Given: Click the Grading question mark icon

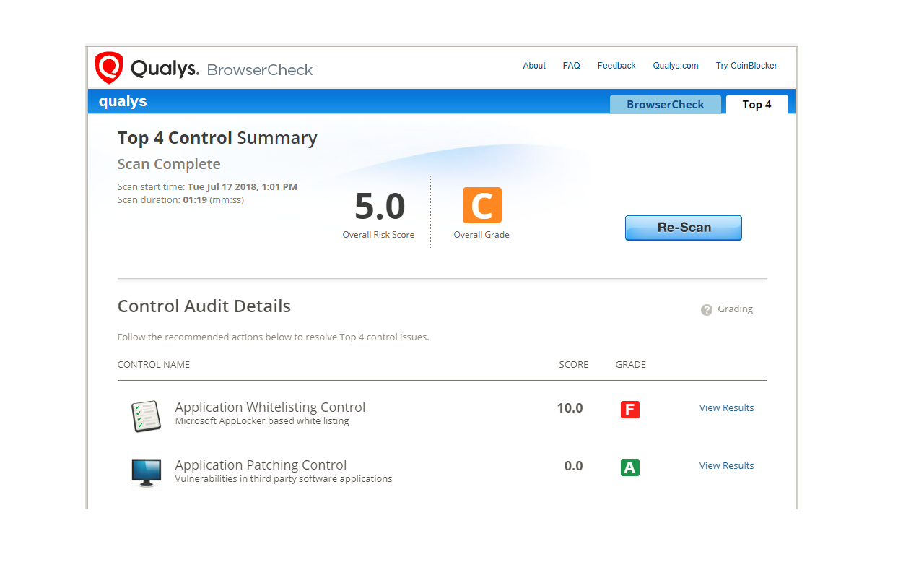Looking at the screenshot, I should pos(707,310).
